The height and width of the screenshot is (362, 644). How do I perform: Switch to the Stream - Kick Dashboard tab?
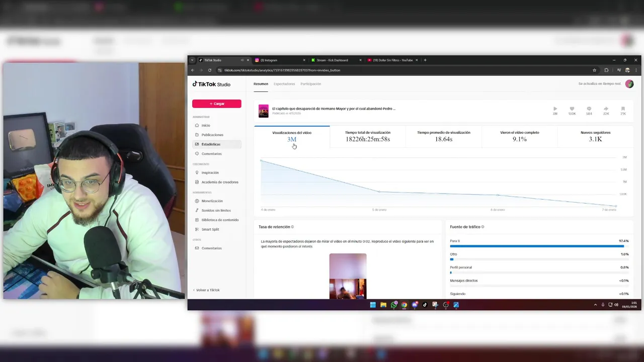point(336,60)
